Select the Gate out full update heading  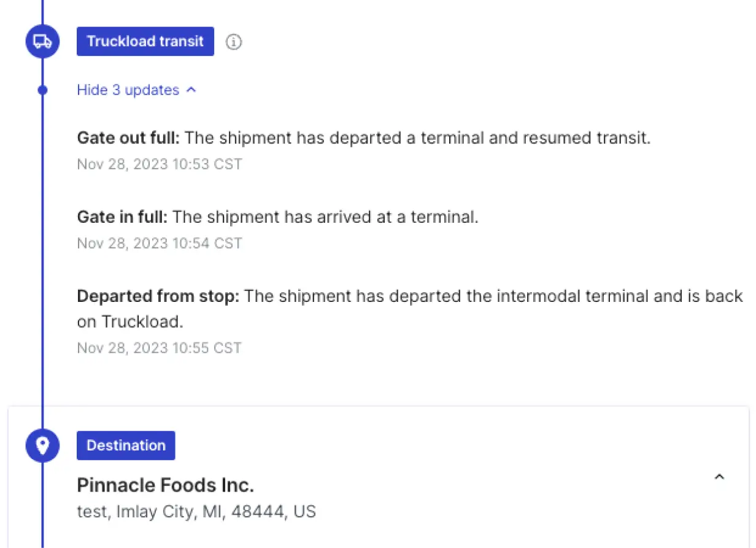coord(128,137)
